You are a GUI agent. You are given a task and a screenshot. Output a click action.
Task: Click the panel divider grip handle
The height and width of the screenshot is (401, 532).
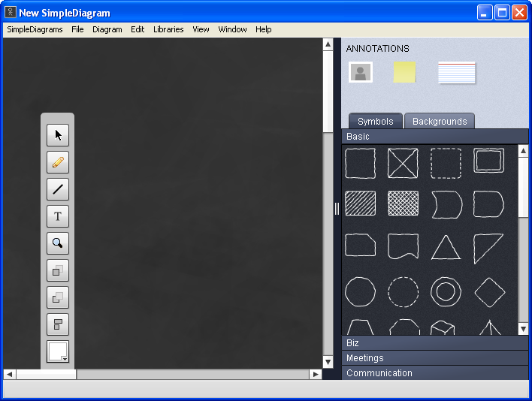tap(337, 209)
